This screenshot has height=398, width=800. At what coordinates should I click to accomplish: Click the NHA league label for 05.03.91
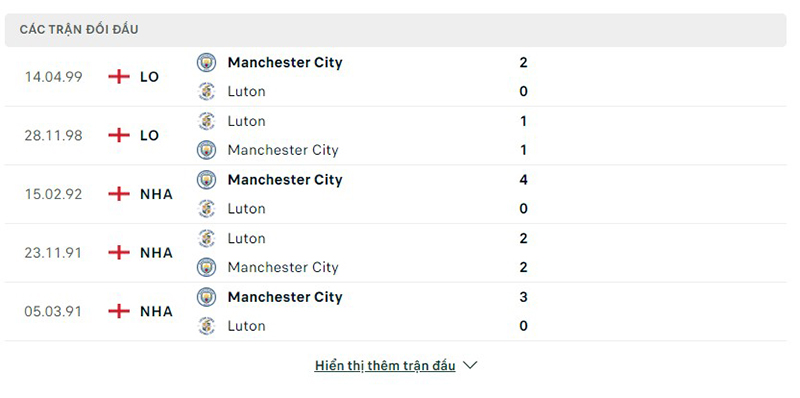click(156, 311)
